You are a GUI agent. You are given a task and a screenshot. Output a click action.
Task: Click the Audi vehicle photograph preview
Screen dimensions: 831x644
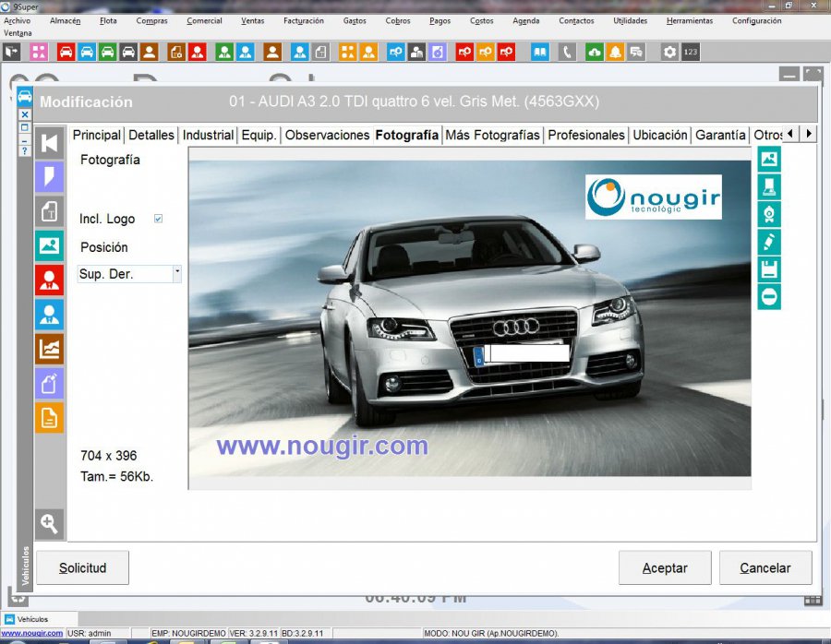point(470,317)
